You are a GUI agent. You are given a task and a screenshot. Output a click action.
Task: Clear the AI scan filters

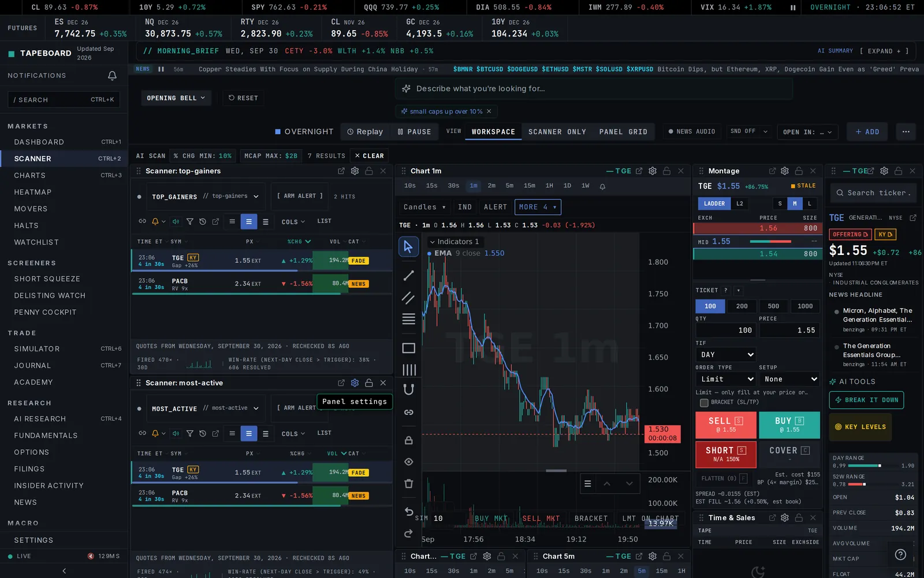(370, 156)
